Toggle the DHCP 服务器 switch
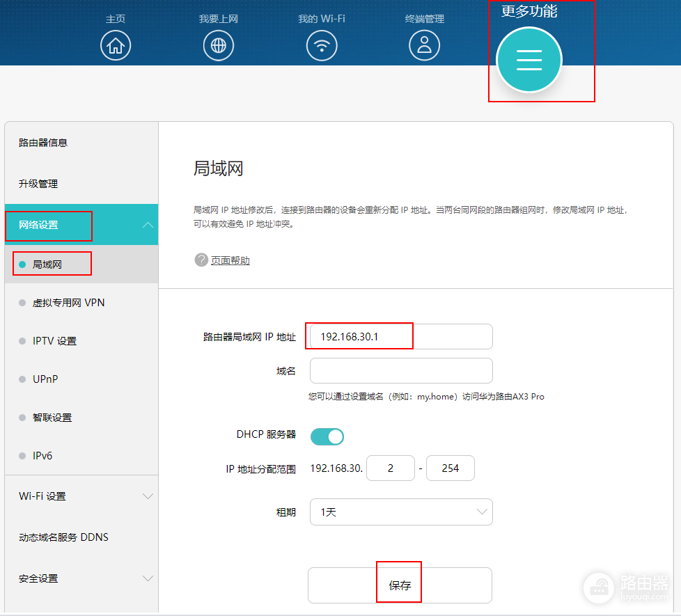 [327, 436]
